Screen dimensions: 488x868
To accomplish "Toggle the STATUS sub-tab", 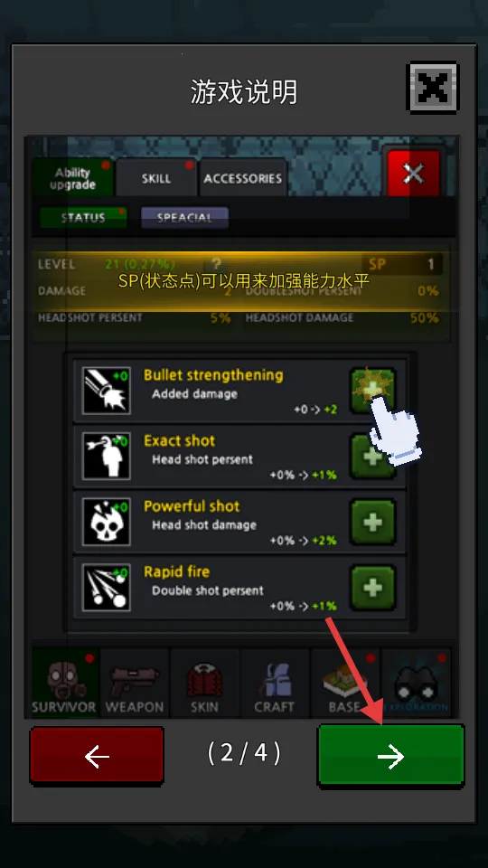I will click(83, 218).
